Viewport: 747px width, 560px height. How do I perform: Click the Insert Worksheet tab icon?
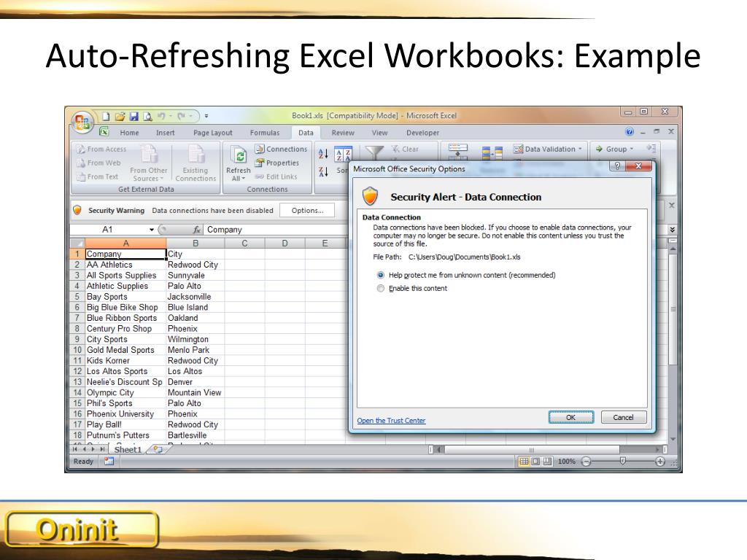158,449
